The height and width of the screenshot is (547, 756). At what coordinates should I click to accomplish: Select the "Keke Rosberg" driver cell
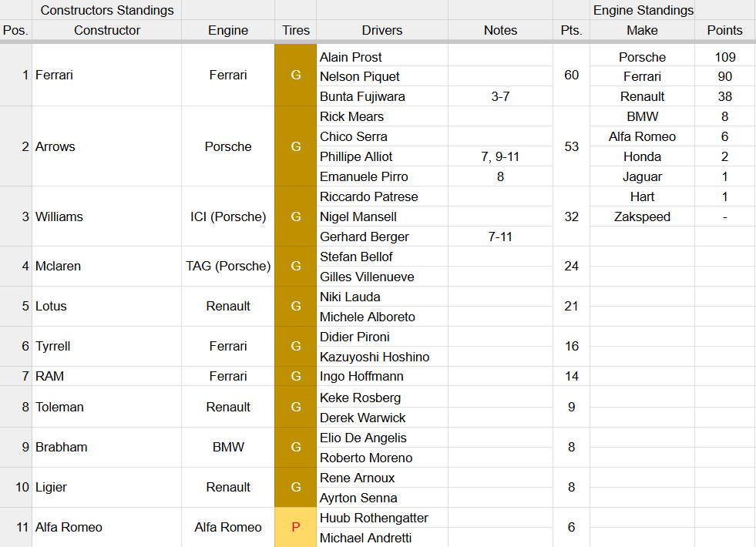point(382,398)
